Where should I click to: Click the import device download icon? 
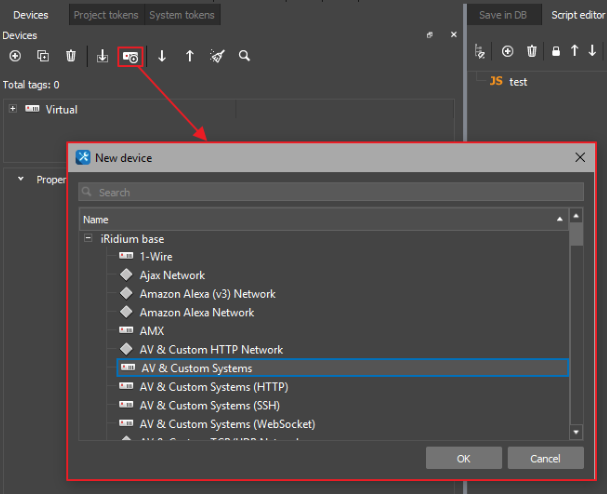click(102, 57)
